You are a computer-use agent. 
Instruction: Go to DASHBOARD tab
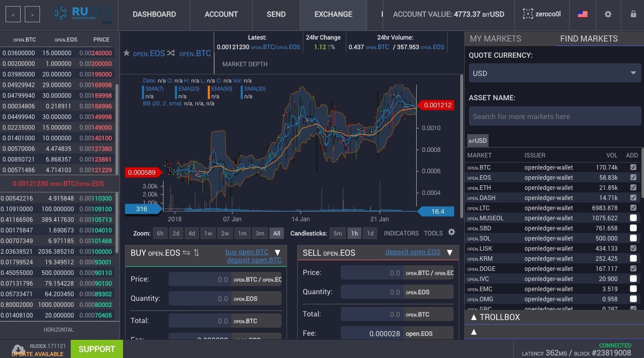[154, 14]
